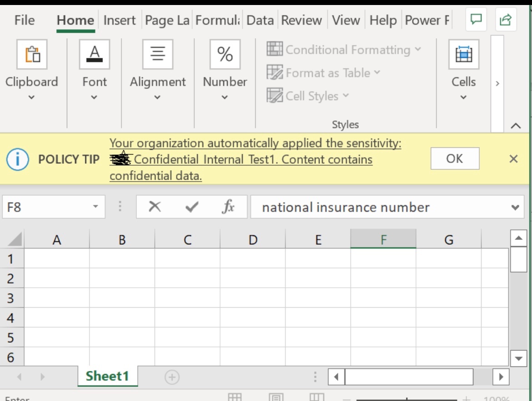Open the Number percent group icon

tap(225, 54)
